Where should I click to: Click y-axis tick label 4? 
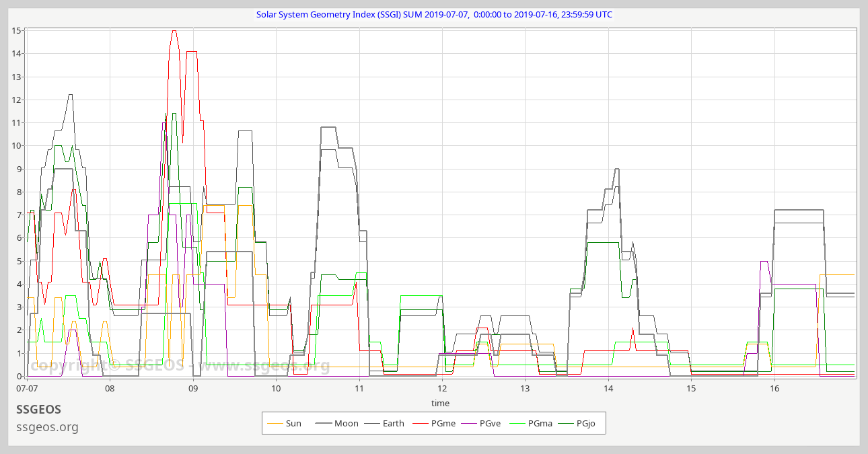click(19, 284)
